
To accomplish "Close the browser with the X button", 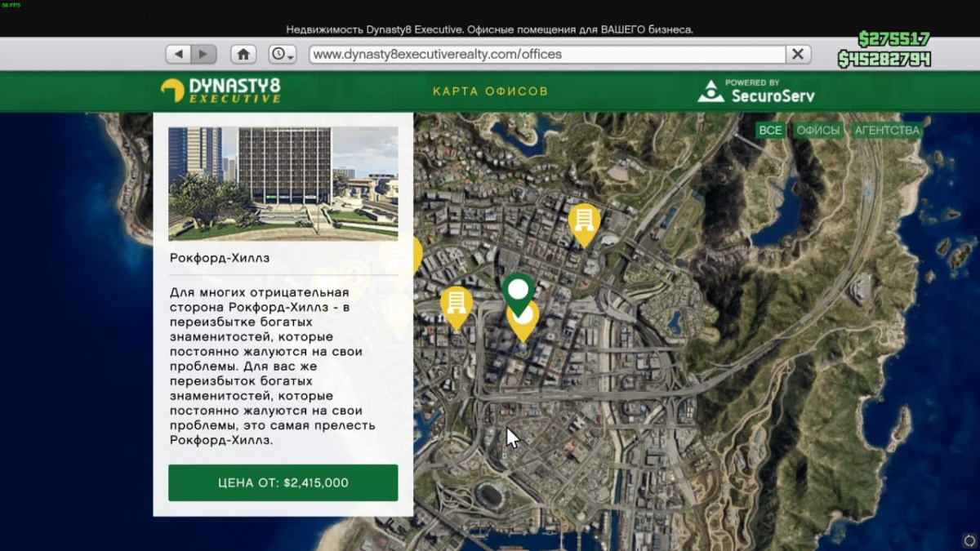I will click(x=798, y=54).
